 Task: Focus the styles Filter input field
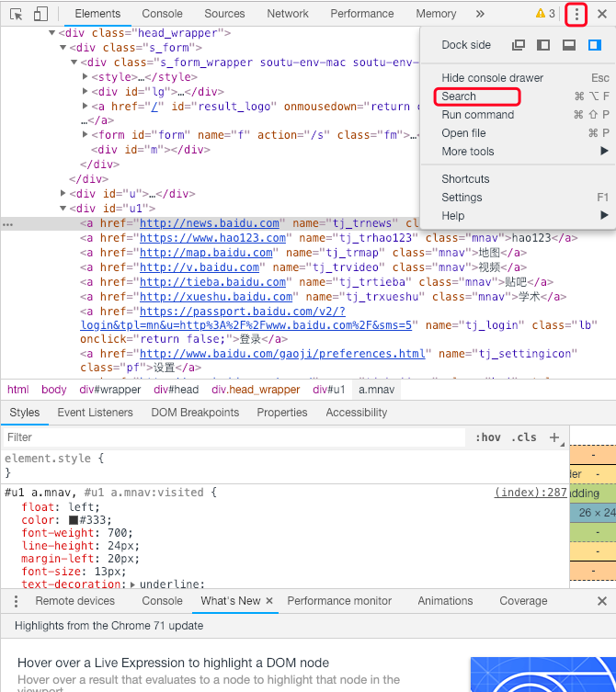click(x=234, y=437)
